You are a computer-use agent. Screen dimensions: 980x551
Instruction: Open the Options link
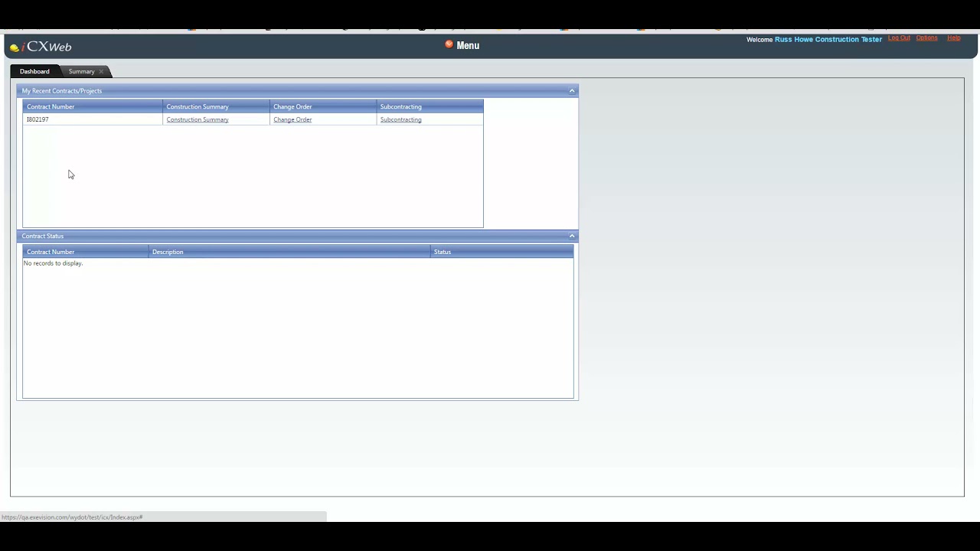926,38
